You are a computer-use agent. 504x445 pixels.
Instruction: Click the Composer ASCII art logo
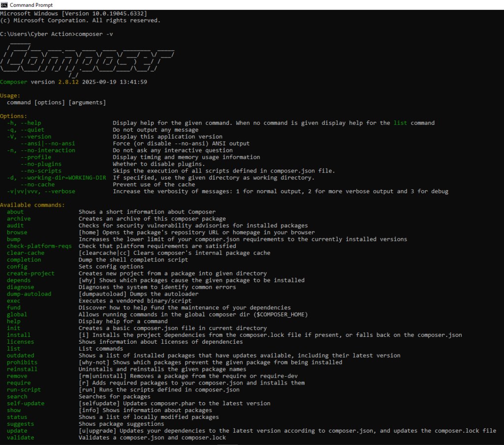click(87, 59)
